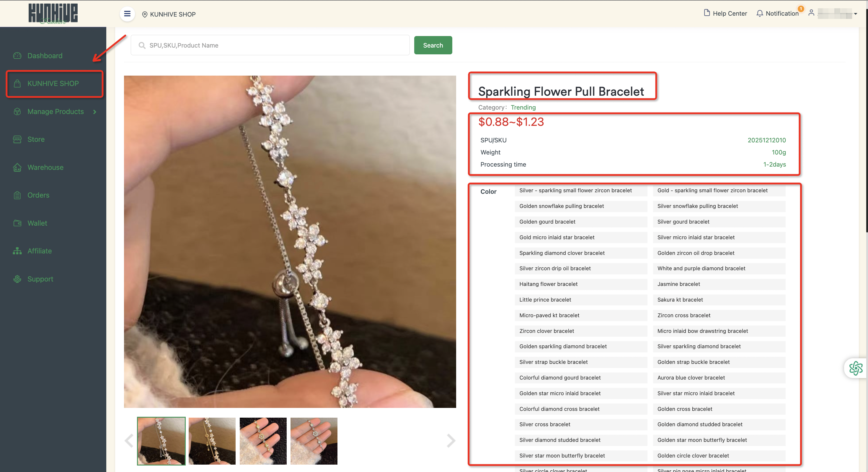
Task: Open the user account dropdown arrow
Action: (x=856, y=14)
